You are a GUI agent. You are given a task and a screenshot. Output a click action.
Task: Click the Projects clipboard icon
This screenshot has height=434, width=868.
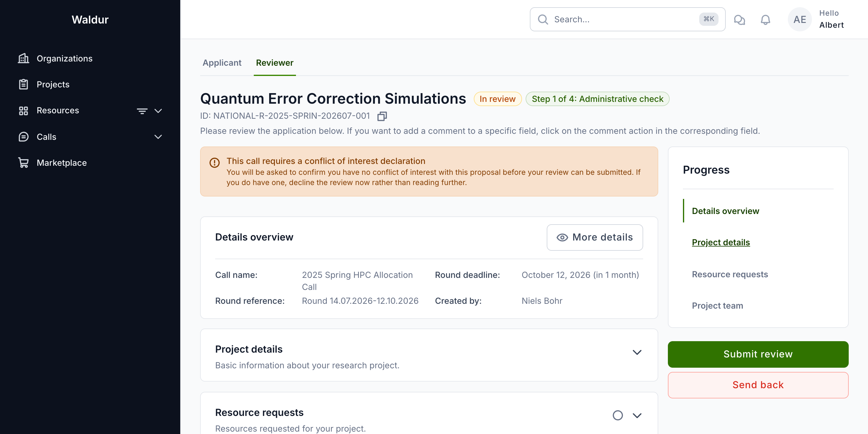pyautogui.click(x=23, y=84)
